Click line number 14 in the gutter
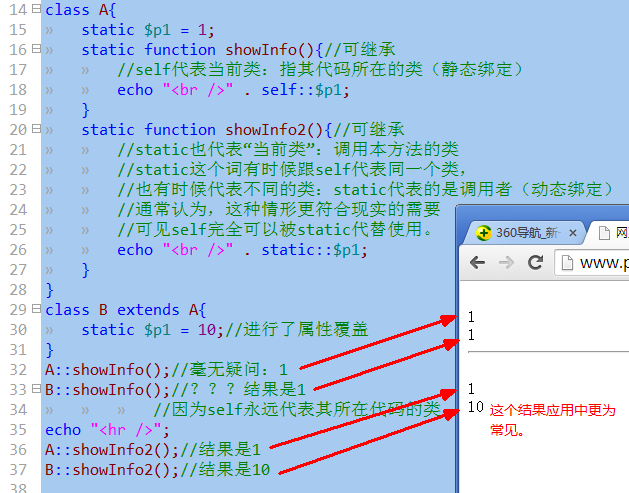Screen dimensions: 629x493 click(18, 10)
